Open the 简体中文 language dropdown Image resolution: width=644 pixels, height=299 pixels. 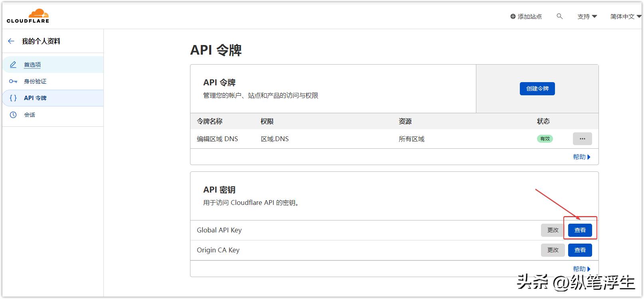coord(626,16)
